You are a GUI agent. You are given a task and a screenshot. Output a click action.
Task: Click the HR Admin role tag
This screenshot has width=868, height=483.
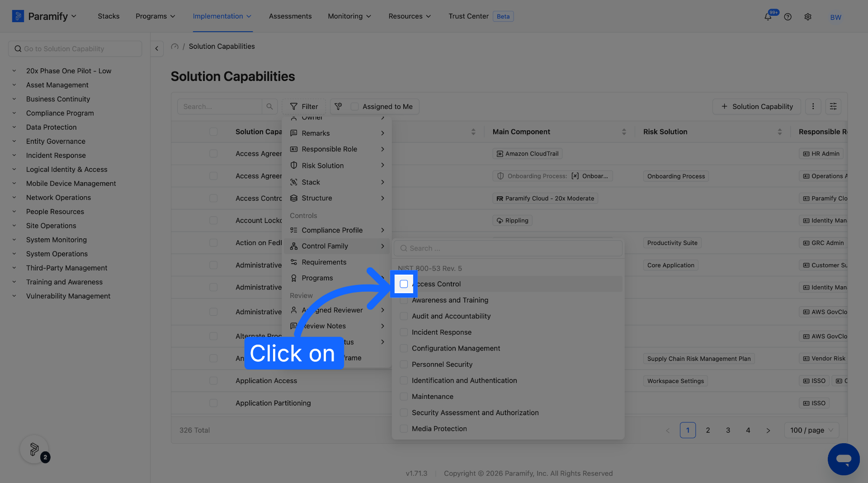(821, 154)
